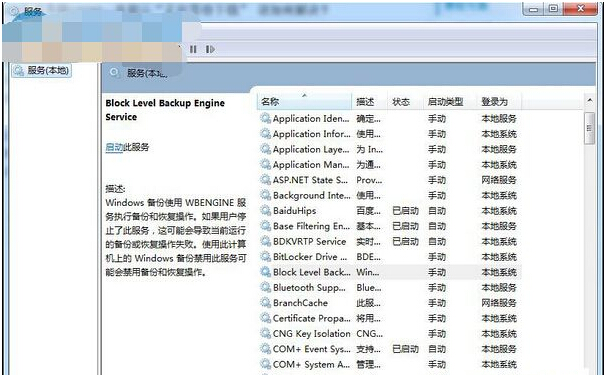Click gear icon beside BranchCache

[x=266, y=303]
